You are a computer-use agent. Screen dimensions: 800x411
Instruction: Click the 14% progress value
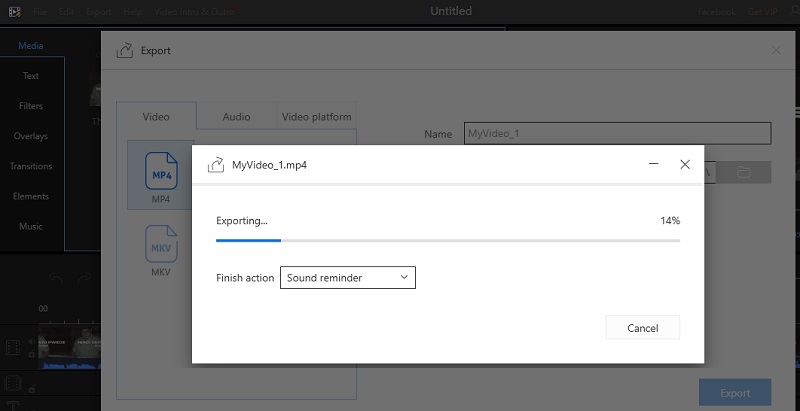tap(670, 221)
